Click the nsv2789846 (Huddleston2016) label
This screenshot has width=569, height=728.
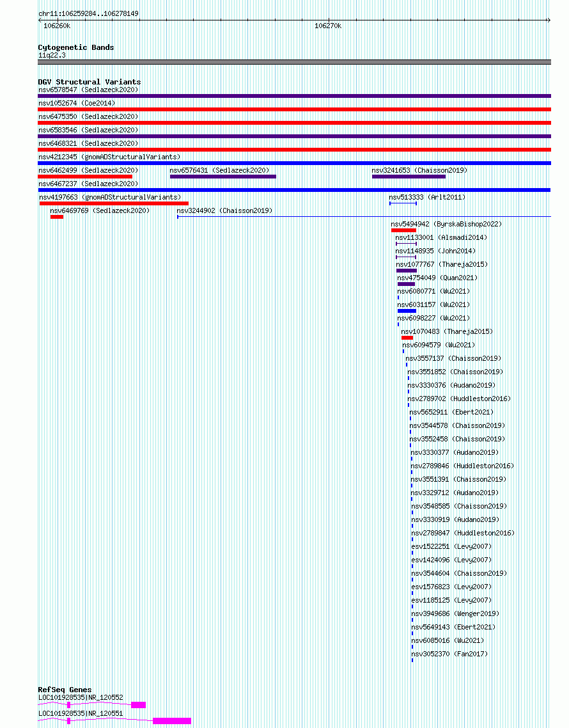pos(462,466)
